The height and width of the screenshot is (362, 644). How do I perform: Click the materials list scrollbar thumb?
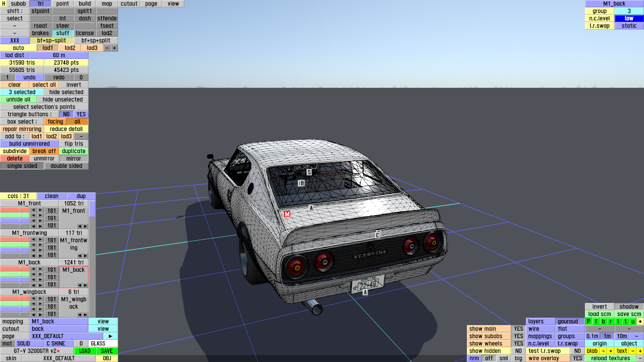[x=92, y=208]
